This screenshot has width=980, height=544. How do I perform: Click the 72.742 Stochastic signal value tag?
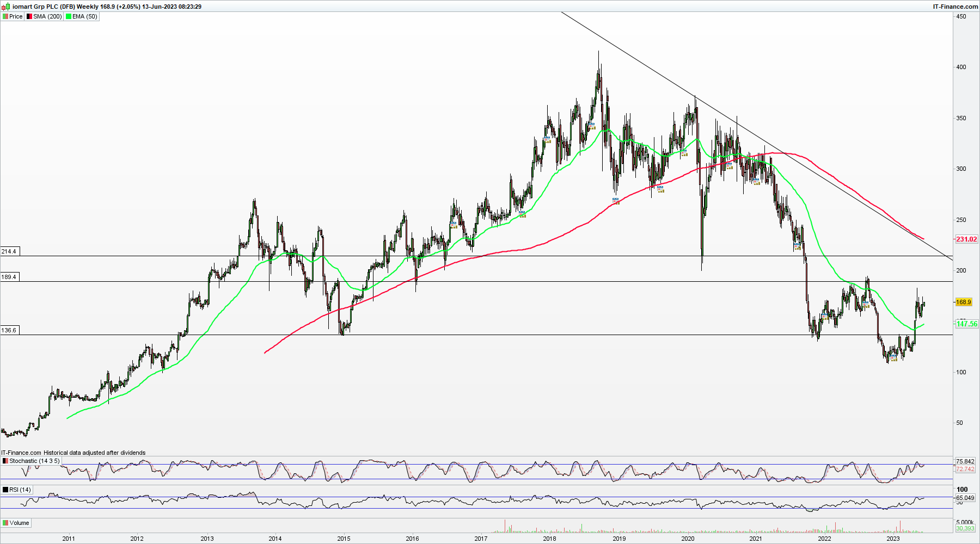click(965, 469)
